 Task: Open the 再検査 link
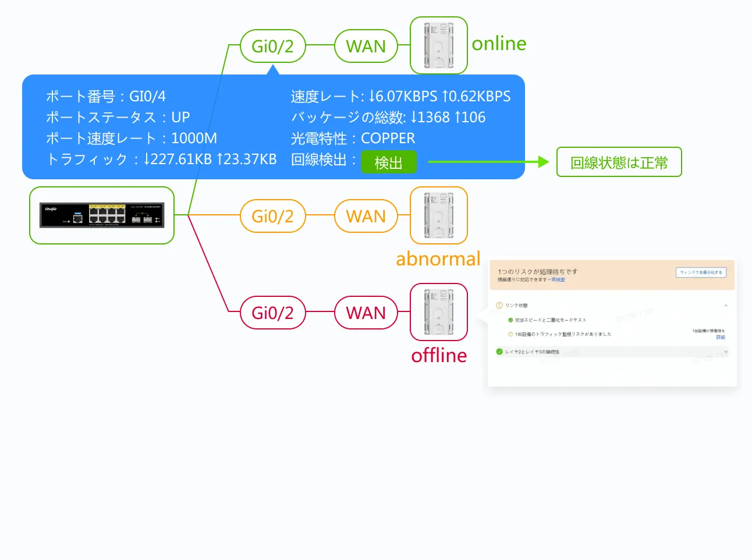[x=558, y=280]
